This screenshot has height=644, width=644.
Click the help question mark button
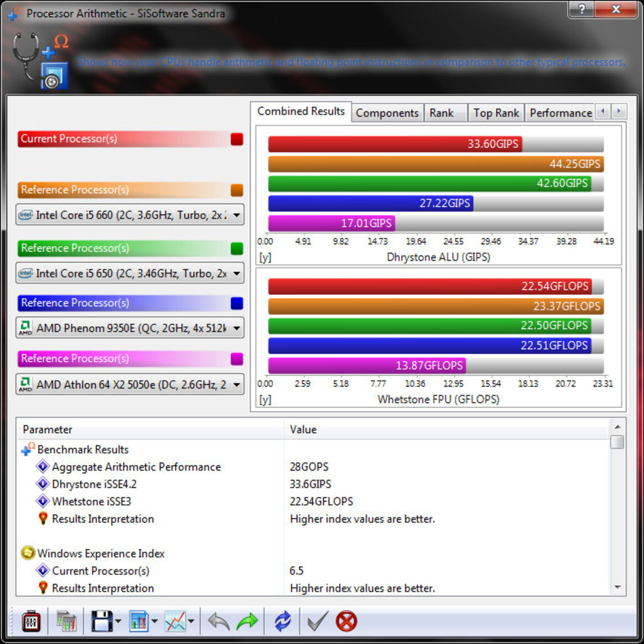point(581,9)
